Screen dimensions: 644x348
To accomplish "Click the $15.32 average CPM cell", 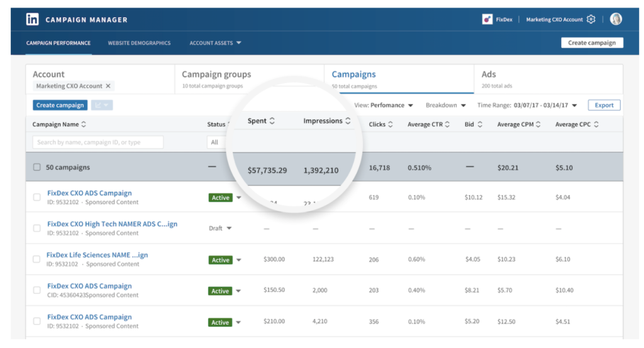I will click(506, 197).
